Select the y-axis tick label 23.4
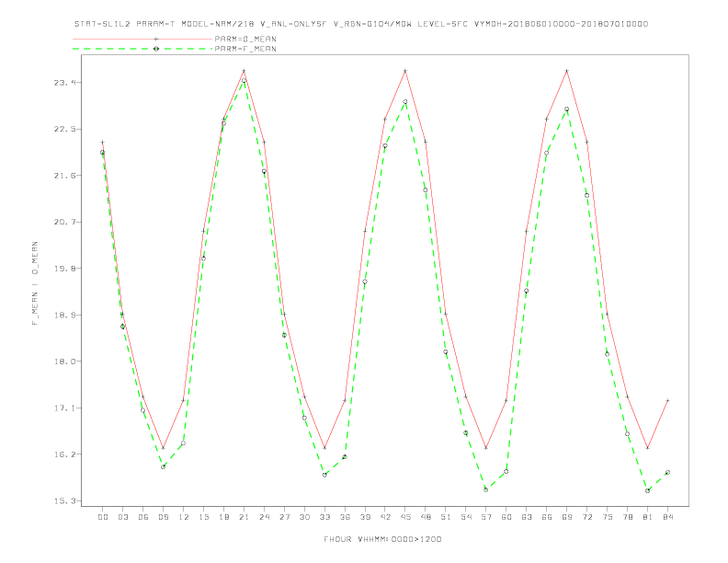The image size is (728, 563). [x=64, y=83]
